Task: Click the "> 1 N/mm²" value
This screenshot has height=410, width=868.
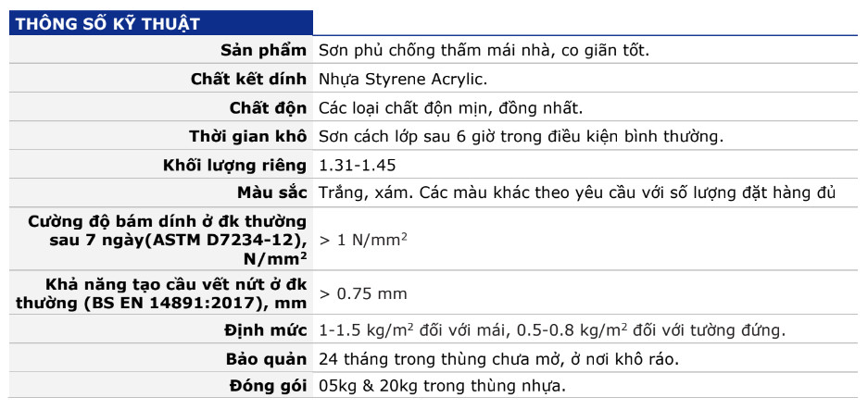Action: 363,240
